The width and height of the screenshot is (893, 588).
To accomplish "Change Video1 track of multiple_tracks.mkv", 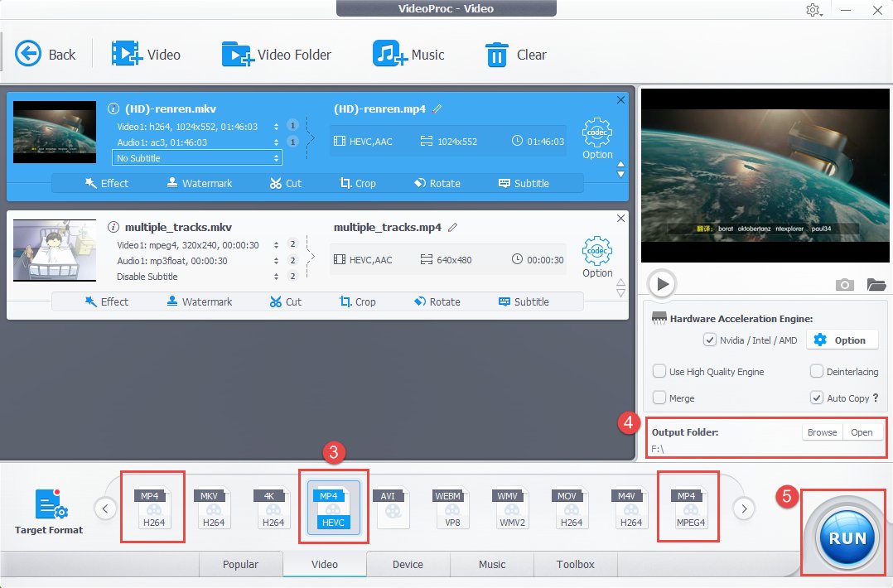I will click(x=276, y=245).
